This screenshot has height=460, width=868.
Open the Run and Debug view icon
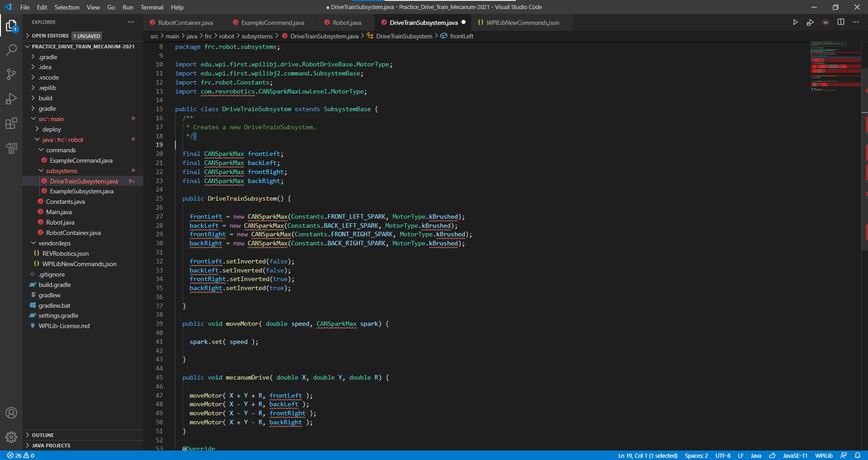11,99
